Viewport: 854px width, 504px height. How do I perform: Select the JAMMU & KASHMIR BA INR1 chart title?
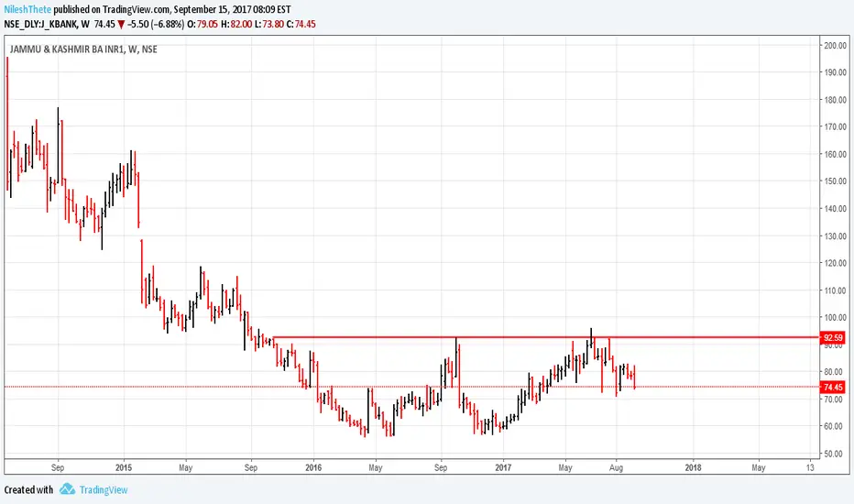coord(83,49)
